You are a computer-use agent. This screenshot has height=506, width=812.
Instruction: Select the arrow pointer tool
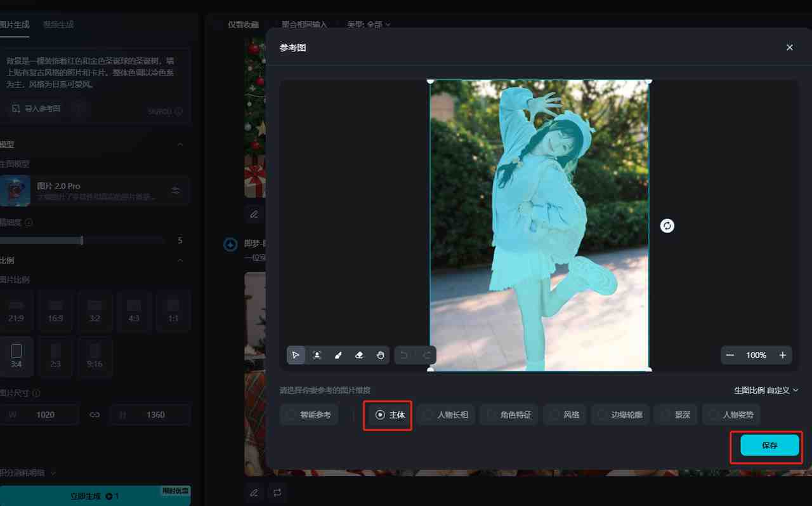coord(296,355)
